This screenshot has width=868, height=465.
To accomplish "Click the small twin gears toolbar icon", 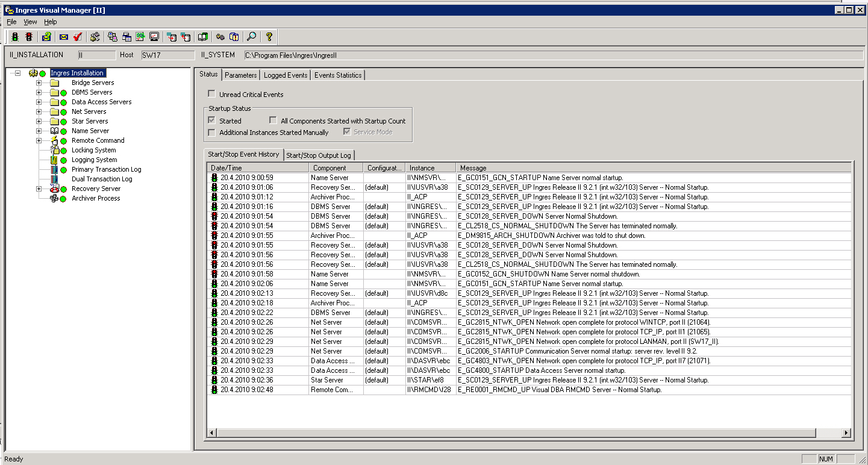I will click(220, 37).
